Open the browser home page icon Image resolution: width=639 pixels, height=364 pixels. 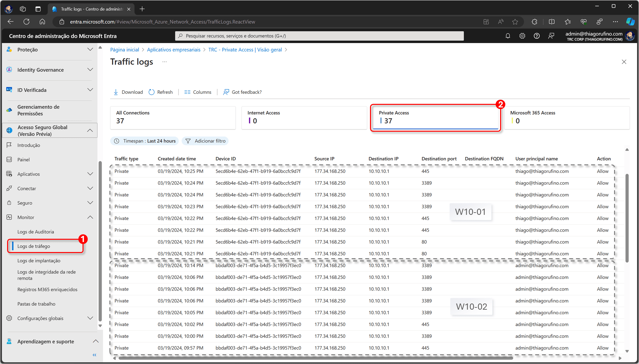(x=42, y=22)
